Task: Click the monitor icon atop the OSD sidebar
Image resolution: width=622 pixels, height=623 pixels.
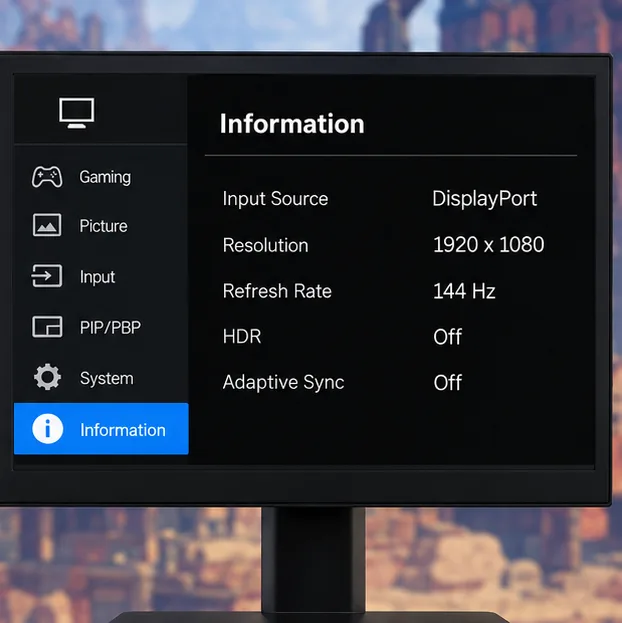Action: [77, 113]
